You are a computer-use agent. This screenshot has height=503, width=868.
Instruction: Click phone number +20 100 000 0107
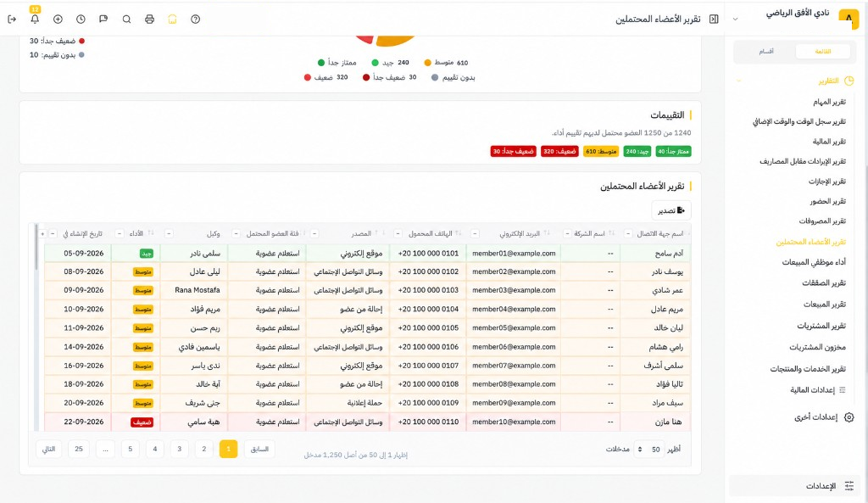pos(428,366)
